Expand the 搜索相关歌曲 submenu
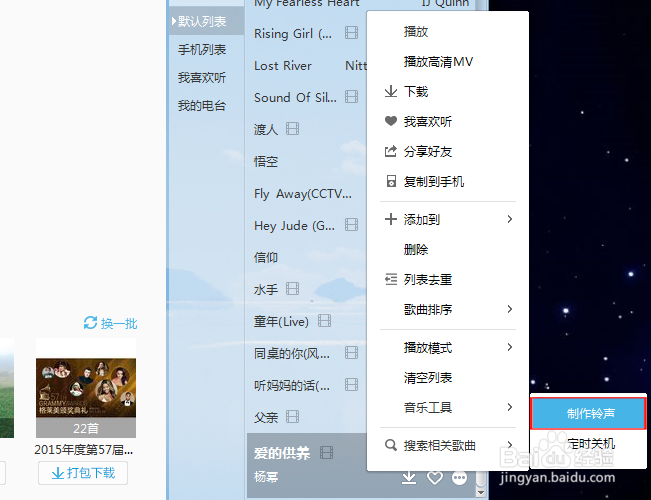 [x=448, y=446]
